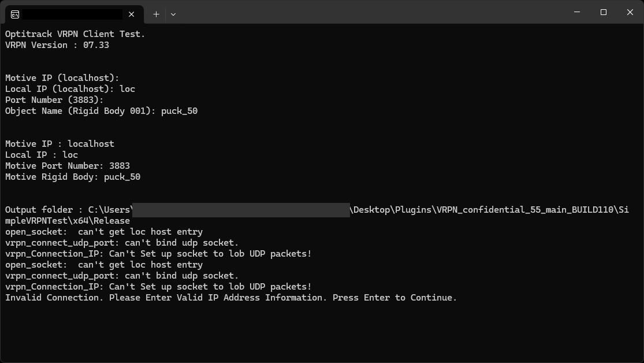Minimize the terminal window

point(577,12)
